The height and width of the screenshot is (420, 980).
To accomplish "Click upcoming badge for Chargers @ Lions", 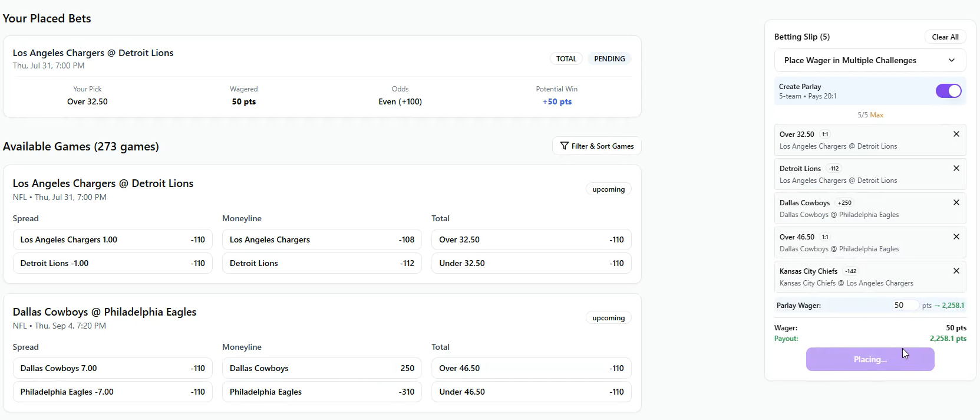I will tap(608, 189).
